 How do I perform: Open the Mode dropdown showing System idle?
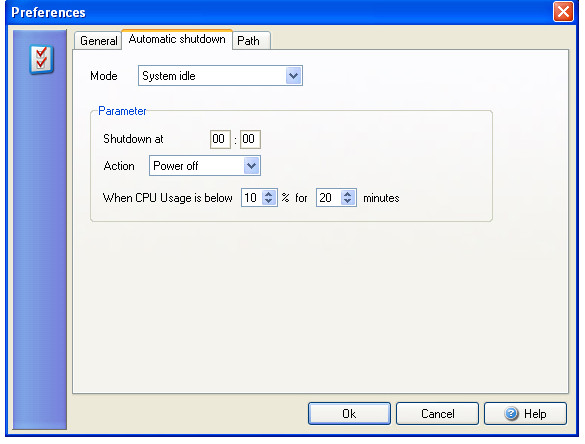(x=220, y=76)
